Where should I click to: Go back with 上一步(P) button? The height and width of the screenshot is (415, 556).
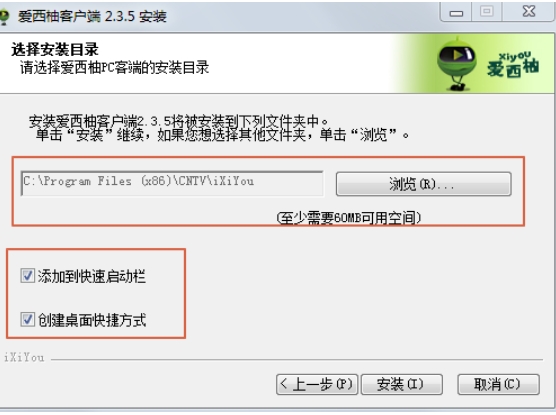point(317,384)
